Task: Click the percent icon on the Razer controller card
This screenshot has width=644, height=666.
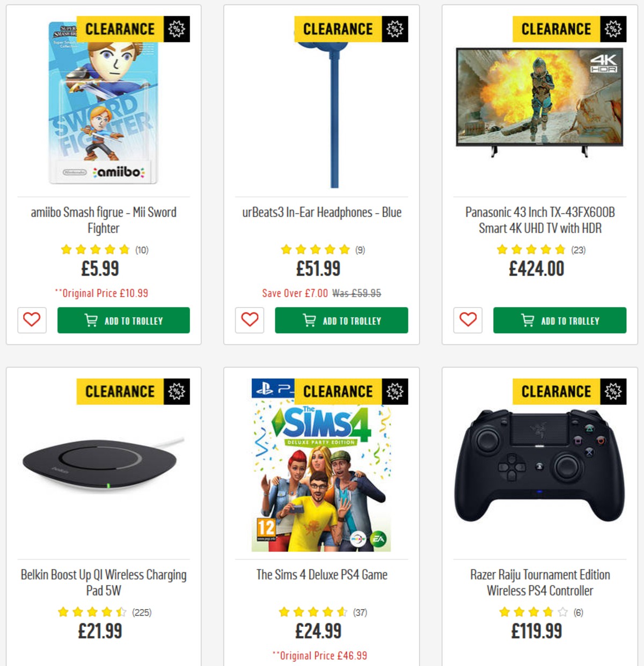Action: pyautogui.click(x=613, y=392)
